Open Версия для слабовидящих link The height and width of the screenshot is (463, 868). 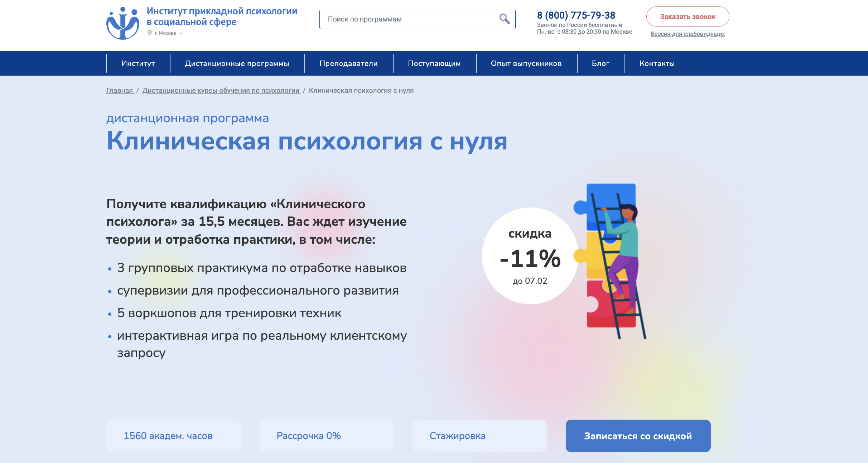tap(688, 34)
